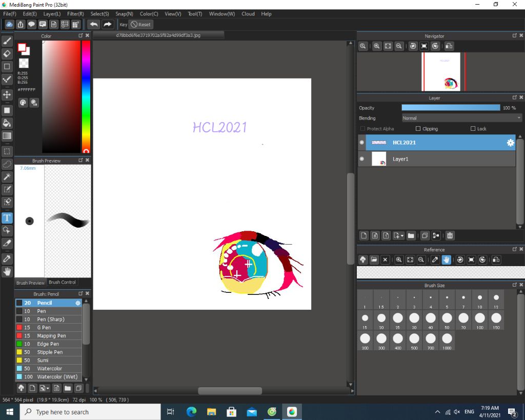Select the Magic Wand tool
The image size is (525, 420).
point(7,176)
